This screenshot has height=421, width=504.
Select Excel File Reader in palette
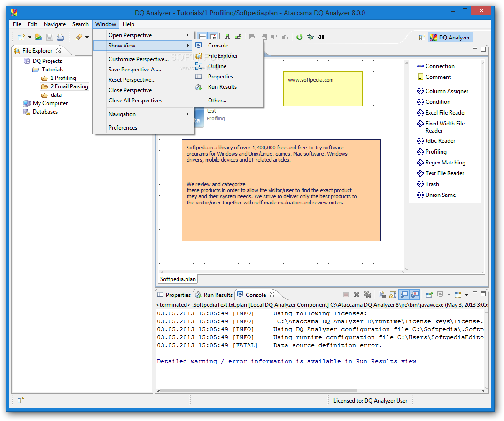pyautogui.click(x=442, y=113)
